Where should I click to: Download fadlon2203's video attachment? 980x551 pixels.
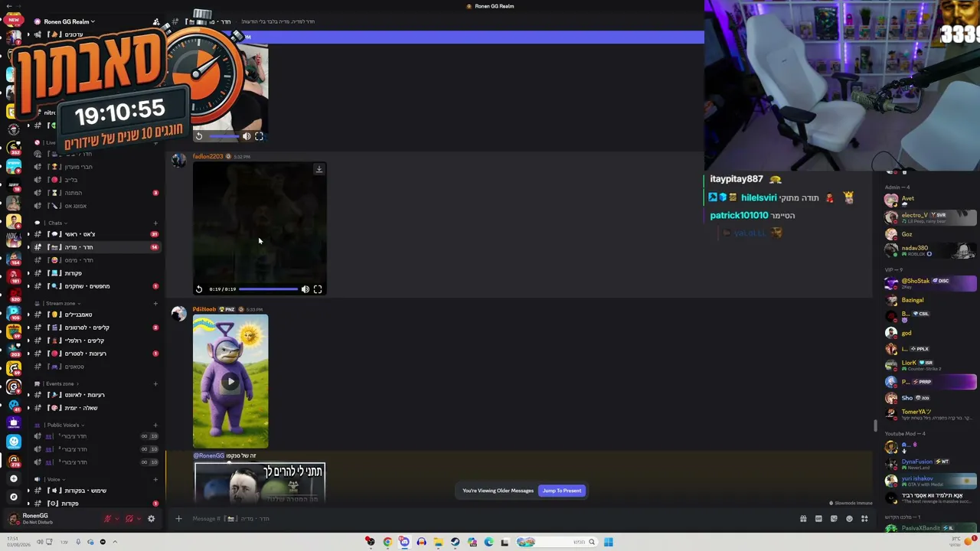318,169
